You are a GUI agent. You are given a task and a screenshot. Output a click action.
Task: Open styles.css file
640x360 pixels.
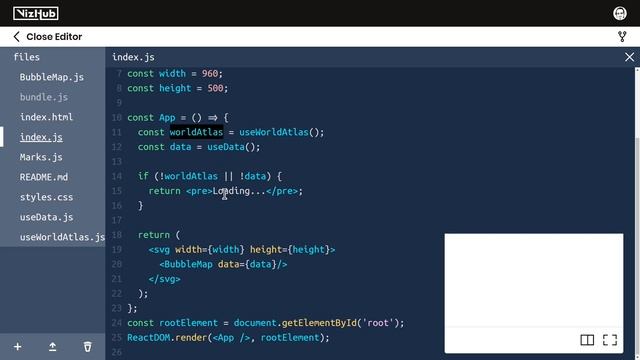46,197
